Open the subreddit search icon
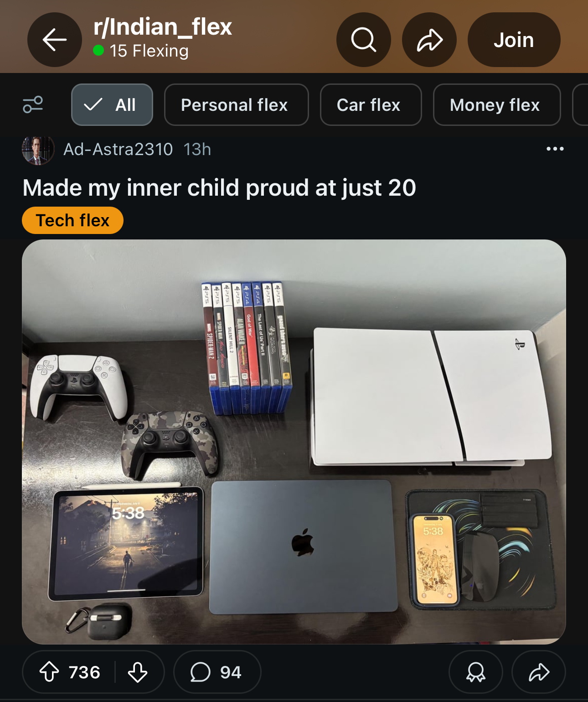The width and height of the screenshot is (588, 702). click(364, 40)
